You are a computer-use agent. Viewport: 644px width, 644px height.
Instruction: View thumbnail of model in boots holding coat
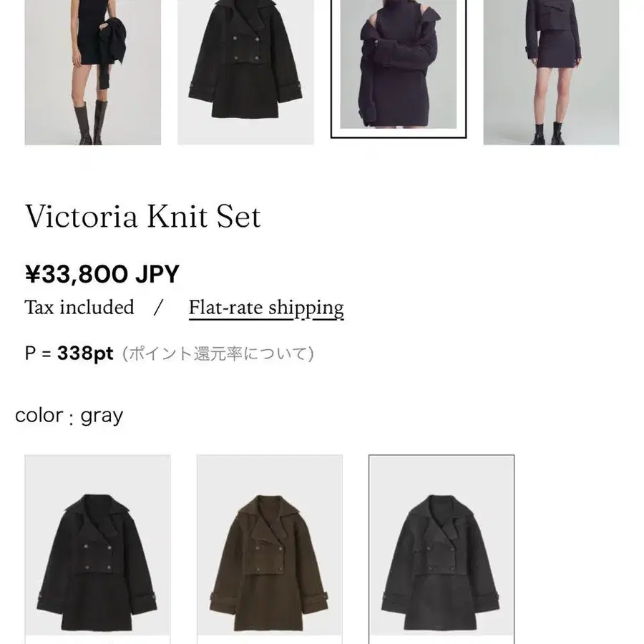(93, 72)
